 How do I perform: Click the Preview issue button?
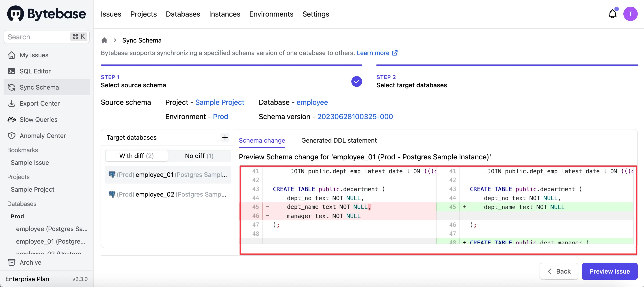[609, 271]
